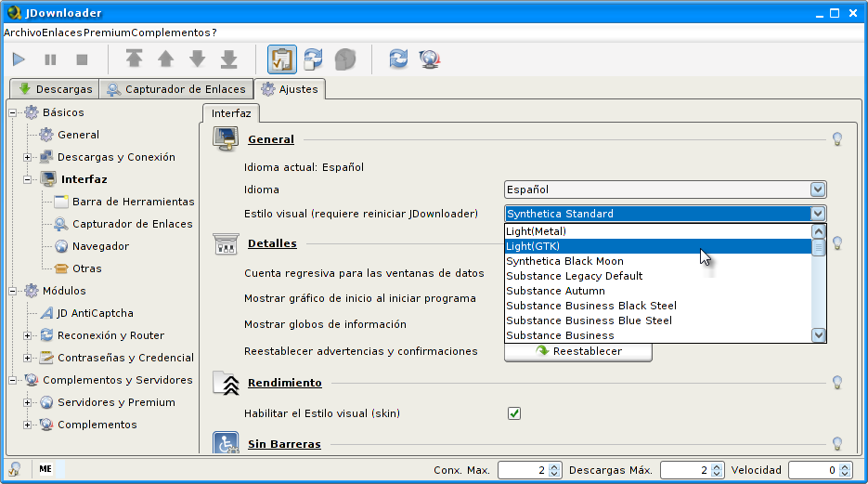
Task: Choose Substance Legacy Default style
Action: [657, 276]
